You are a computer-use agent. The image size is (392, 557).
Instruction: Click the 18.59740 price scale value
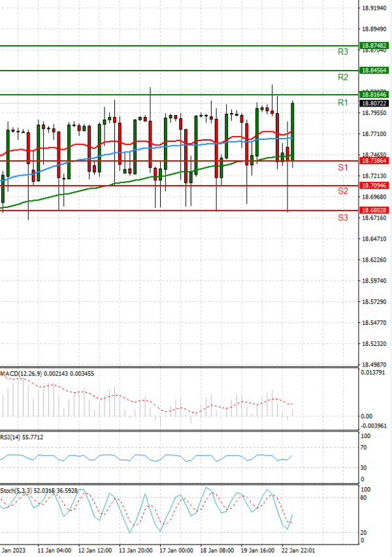tap(374, 280)
